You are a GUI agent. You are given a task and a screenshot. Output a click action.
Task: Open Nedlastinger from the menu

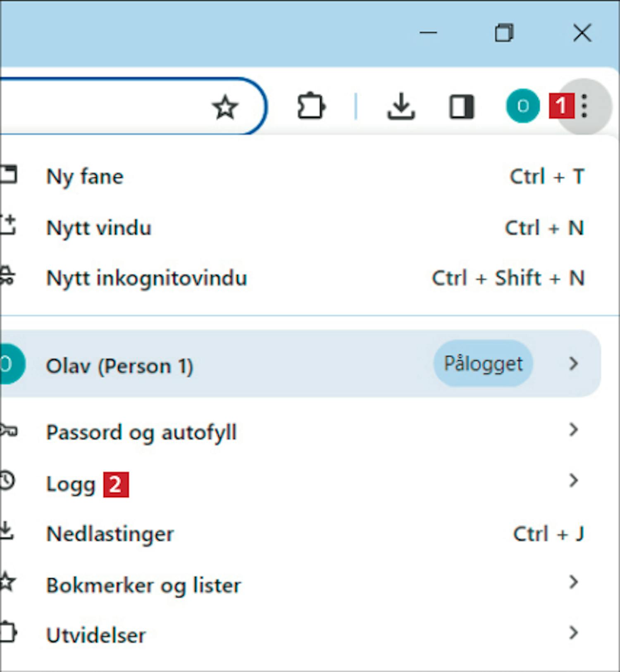(x=110, y=534)
